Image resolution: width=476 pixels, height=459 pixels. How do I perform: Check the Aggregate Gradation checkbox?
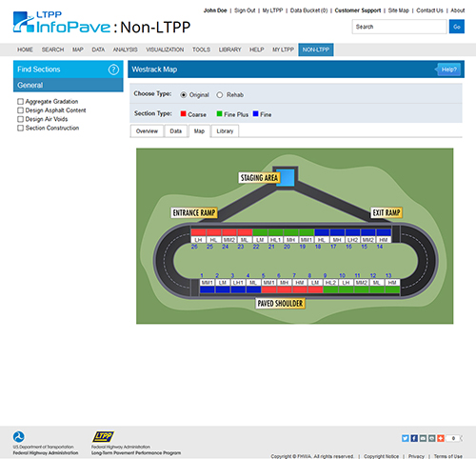click(x=20, y=102)
